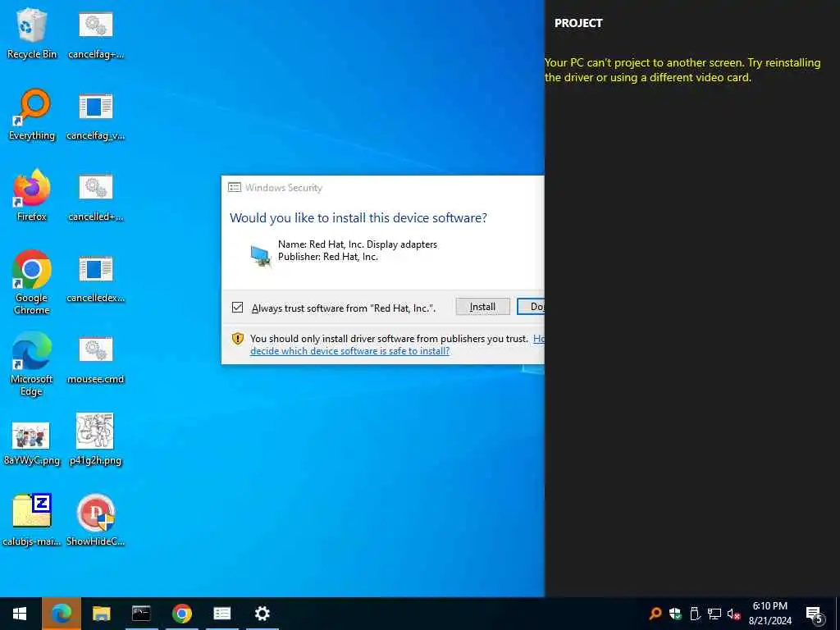The height and width of the screenshot is (630, 840).
Task: Select the calubjs-mai... zip folder icon
Action: point(32,519)
